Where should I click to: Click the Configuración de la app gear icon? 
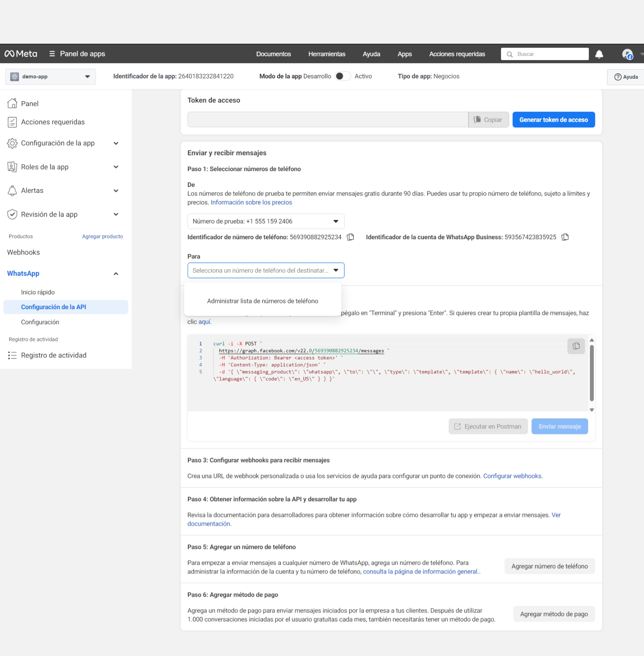coord(12,143)
